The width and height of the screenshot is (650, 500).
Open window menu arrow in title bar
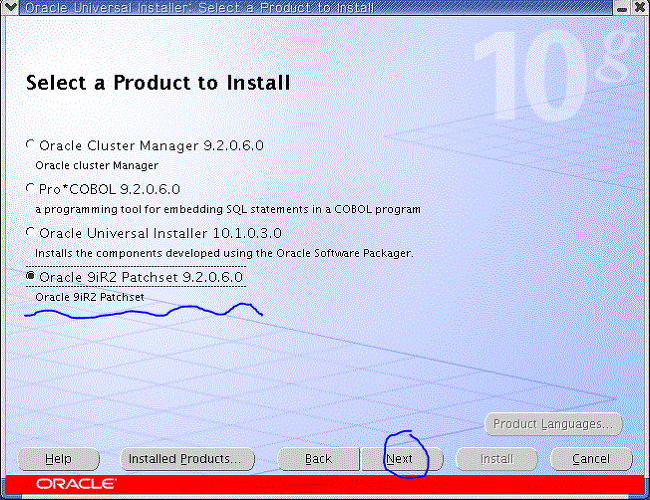point(9,7)
